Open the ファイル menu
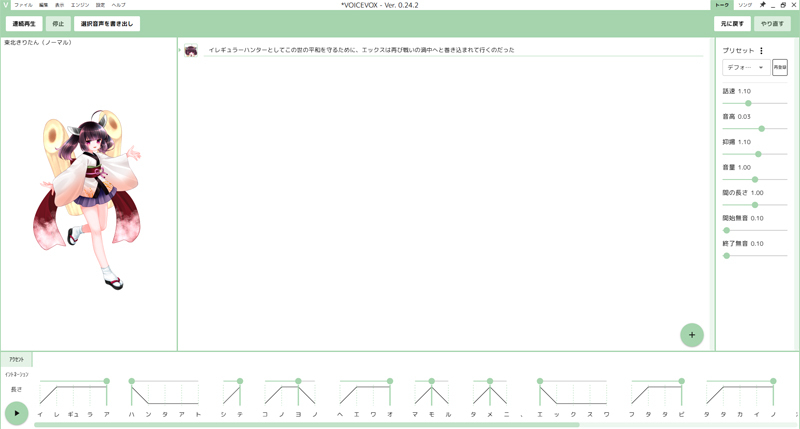800x429 pixels. click(23, 5)
